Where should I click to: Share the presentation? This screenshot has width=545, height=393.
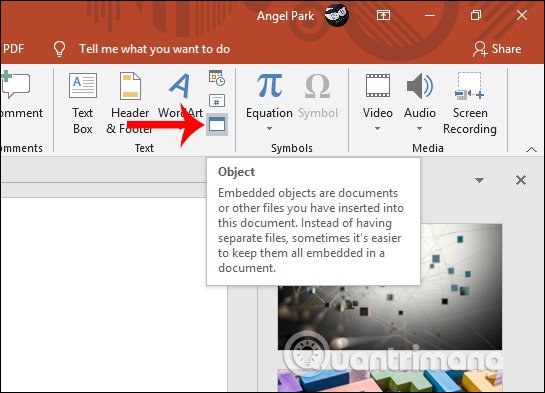[x=497, y=49]
